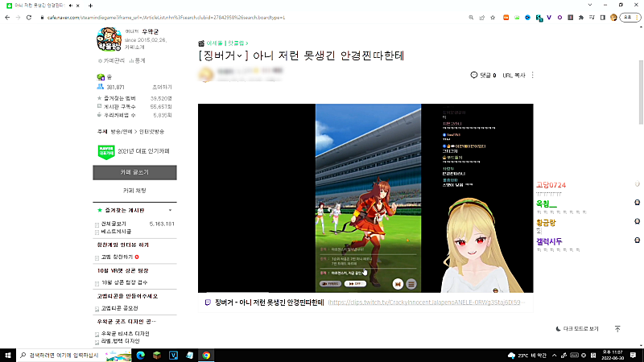Screen dimensions: 644x362
Task: Collapse the 즐겨찾는 게시판 favorites section
Action: pos(170,210)
